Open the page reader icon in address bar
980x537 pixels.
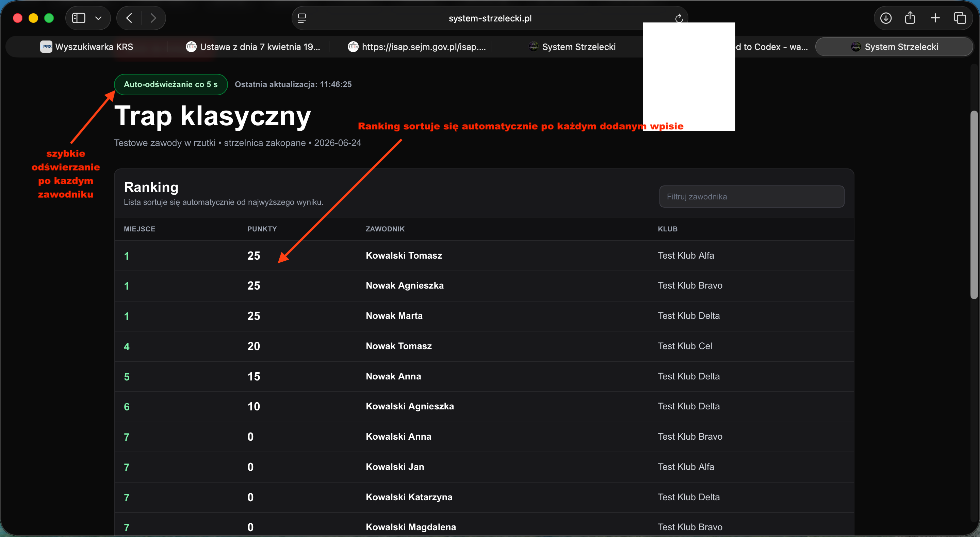coord(302,18)
